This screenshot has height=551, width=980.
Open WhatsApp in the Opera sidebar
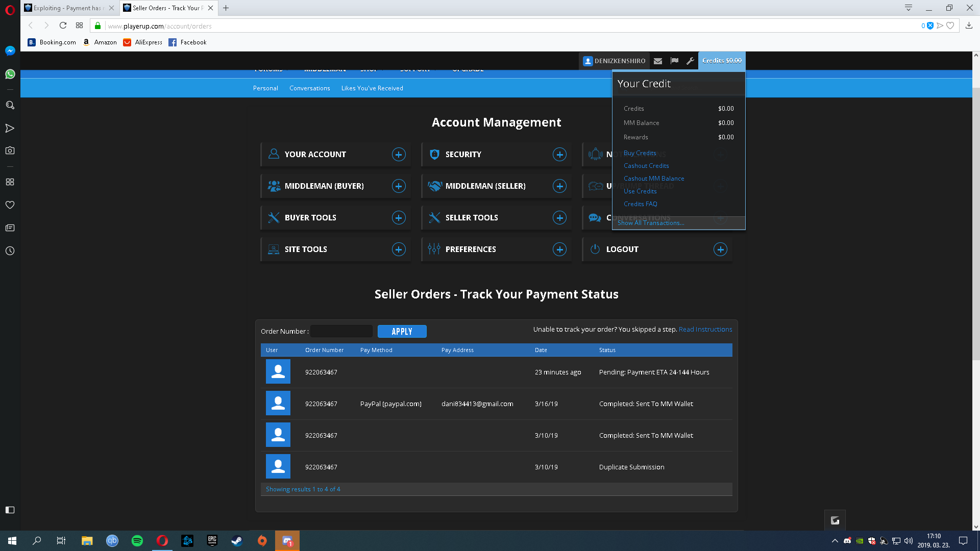pyautogui.click(x=10, y=74)
